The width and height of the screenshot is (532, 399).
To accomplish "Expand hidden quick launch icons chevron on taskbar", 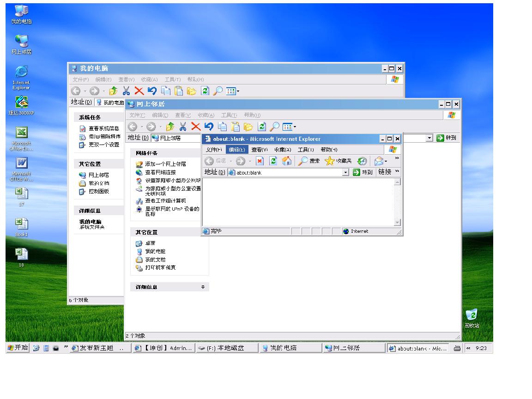I will tap(66, 347).
